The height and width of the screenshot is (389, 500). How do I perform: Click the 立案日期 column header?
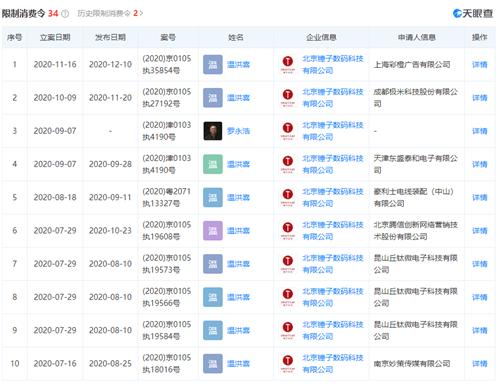55,37
